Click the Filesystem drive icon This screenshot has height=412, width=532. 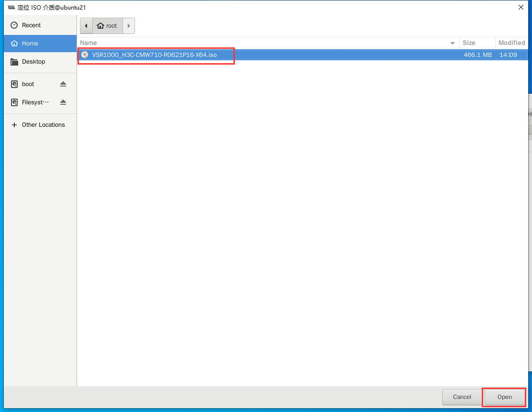14,102
